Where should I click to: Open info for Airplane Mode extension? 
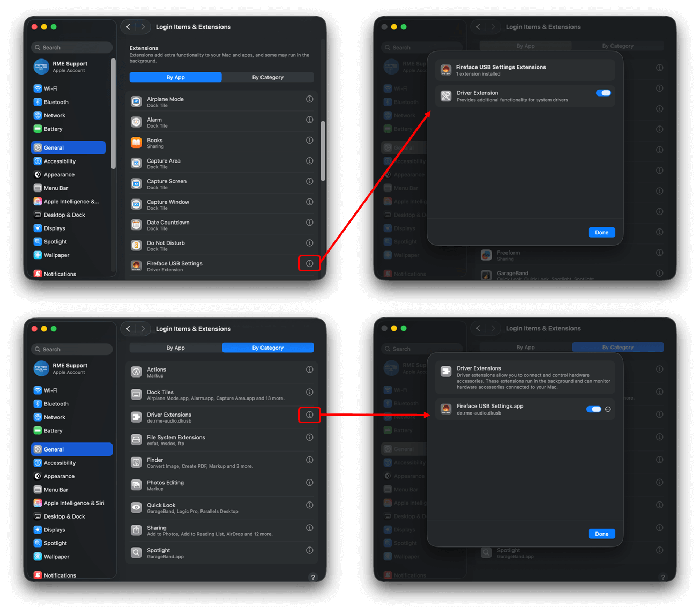[309, 99]
